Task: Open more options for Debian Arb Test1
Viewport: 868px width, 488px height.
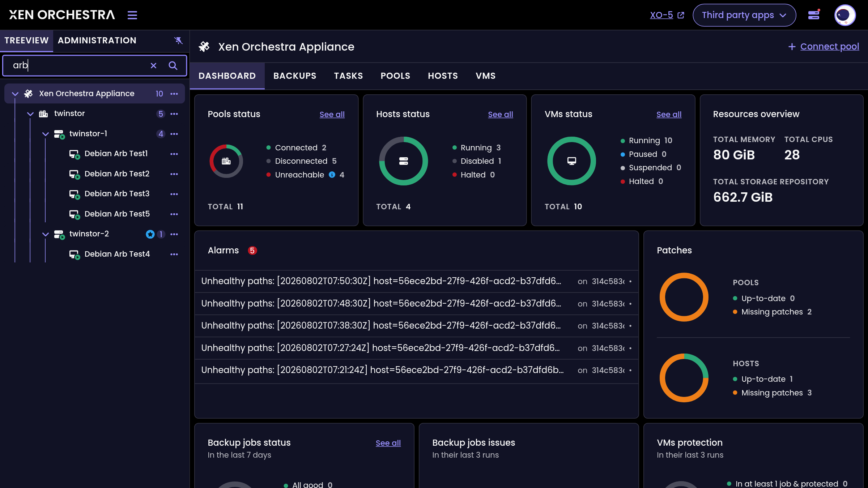Action: point(174,154)
